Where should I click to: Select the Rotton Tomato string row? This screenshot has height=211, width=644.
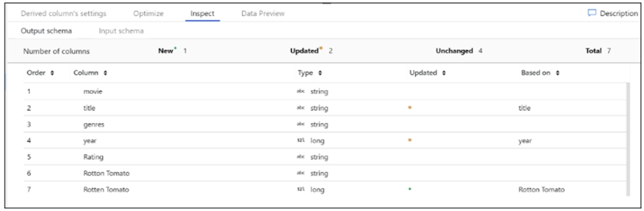324,174
